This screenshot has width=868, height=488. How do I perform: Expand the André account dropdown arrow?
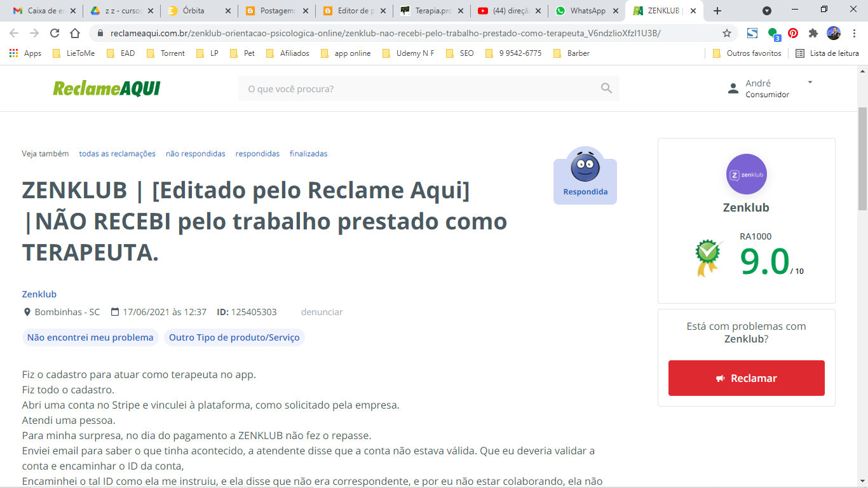[x=810, y=82]
